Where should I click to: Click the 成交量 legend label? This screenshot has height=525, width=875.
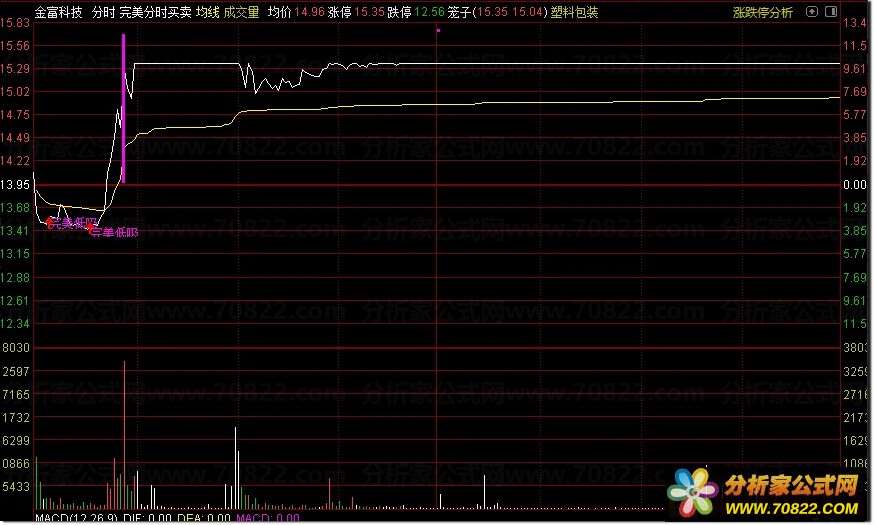click(242, 12)
